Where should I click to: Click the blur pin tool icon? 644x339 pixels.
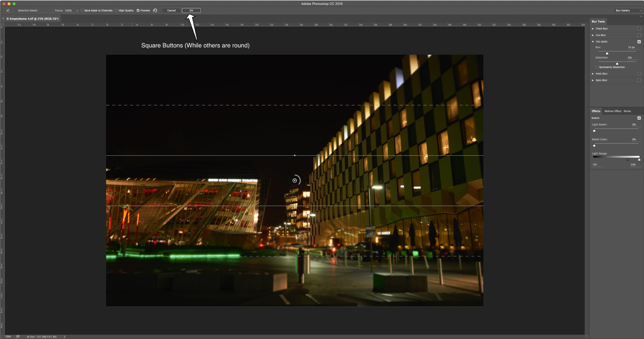coord(8,10)
